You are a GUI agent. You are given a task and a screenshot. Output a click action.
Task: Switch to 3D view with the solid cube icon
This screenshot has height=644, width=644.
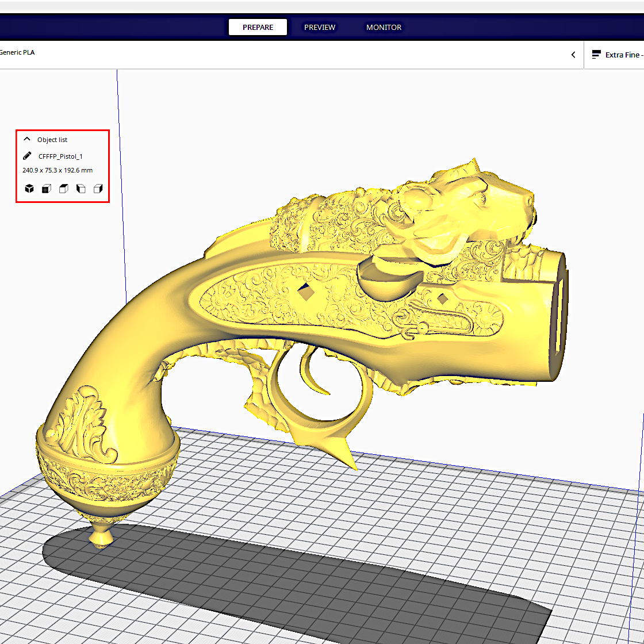coord(29,188)
